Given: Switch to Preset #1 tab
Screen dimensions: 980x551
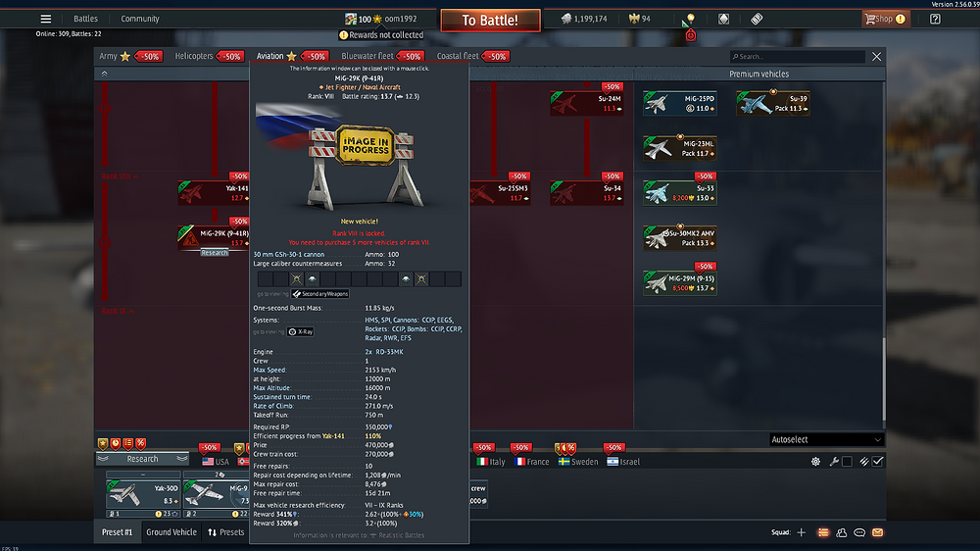Looking at the screenshot, I should tap(117, 532).
